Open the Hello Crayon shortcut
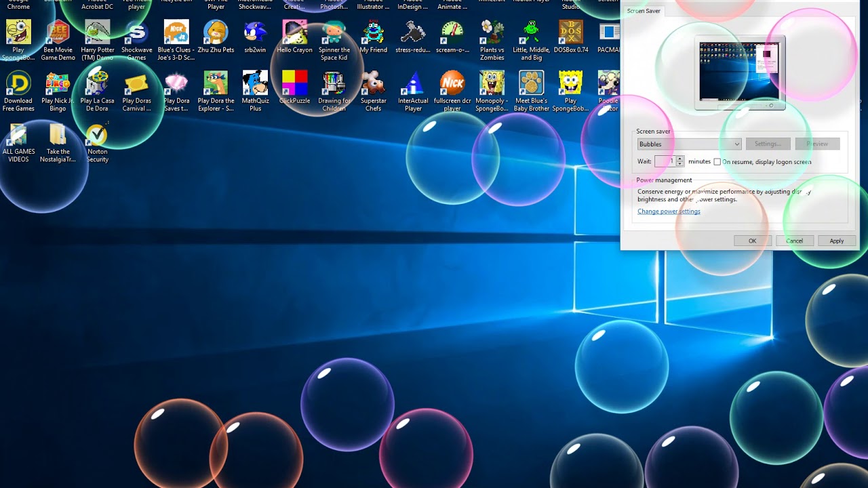The image size is (868, 488). (294, 37)
